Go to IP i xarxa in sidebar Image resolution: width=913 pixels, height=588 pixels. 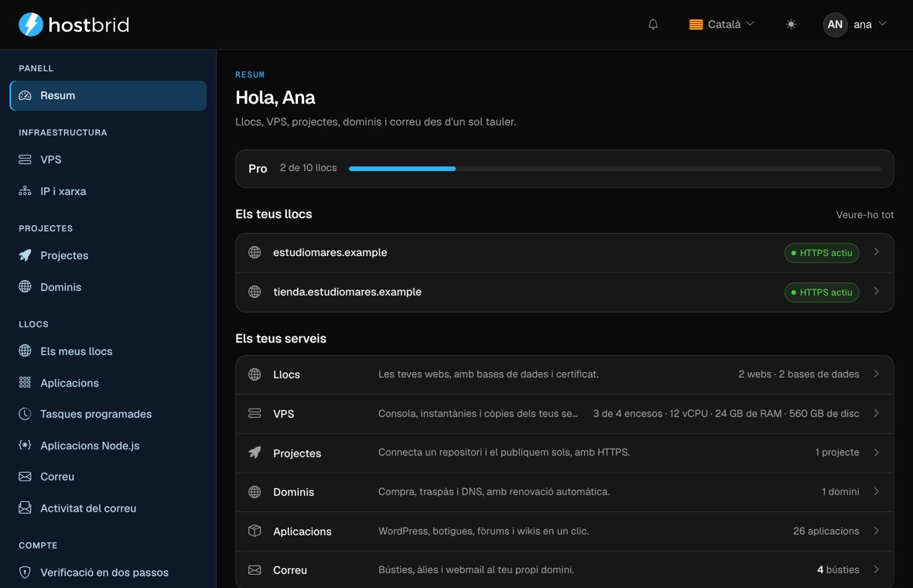pos(108,191)
